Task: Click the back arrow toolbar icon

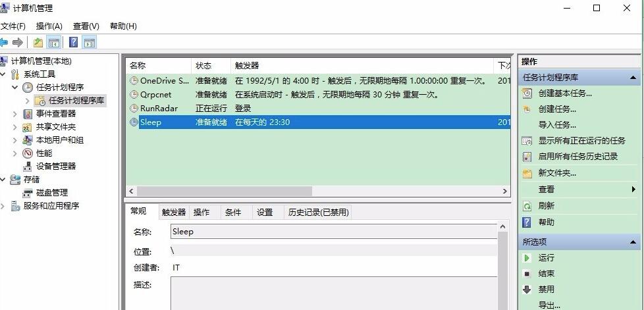Action: pyautogui.click(x=4, y=43)
